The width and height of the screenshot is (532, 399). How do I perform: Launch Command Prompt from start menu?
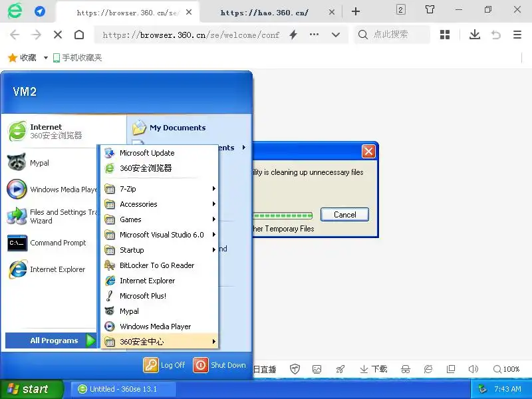point(51,243)
